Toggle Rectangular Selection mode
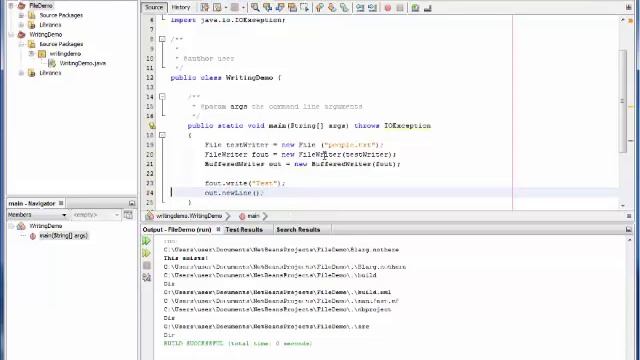 pyautogui.click(x=304, y=7)
